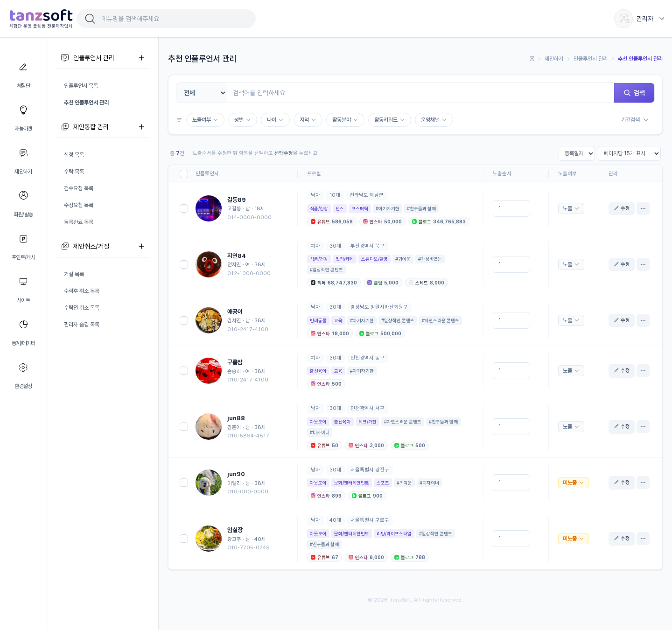Open the 포인트/캐시 P icon

23,239
